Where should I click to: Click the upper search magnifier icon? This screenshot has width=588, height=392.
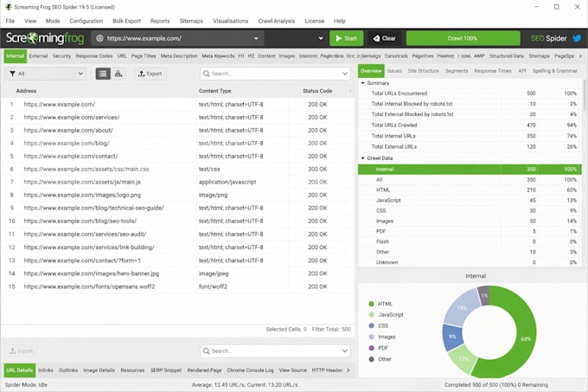point(207,74)
